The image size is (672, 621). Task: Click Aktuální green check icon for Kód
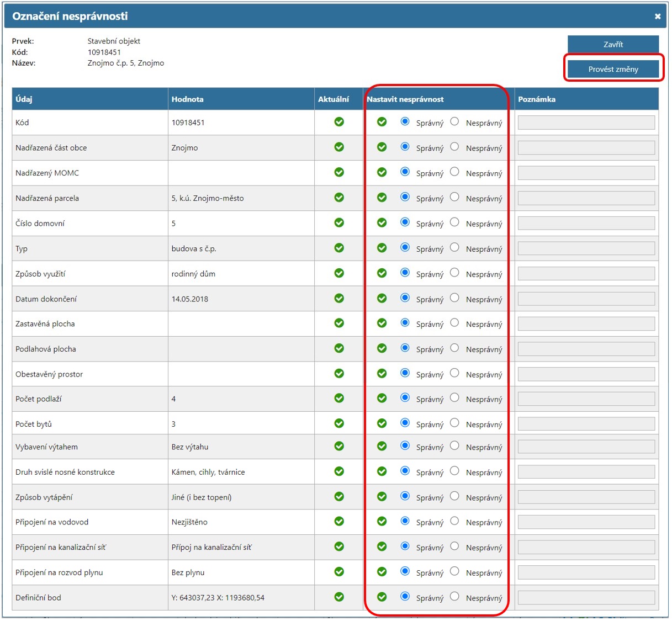tap(339, 122)
